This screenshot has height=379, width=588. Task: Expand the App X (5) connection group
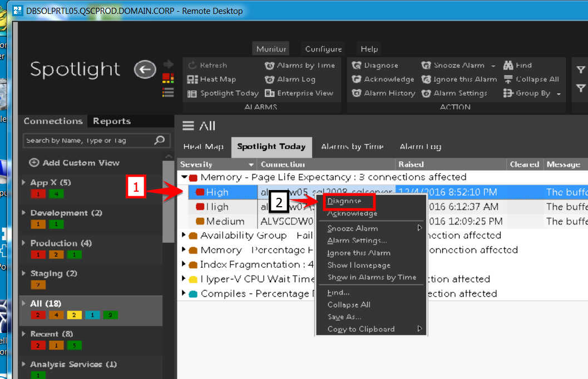coord(23,182)
